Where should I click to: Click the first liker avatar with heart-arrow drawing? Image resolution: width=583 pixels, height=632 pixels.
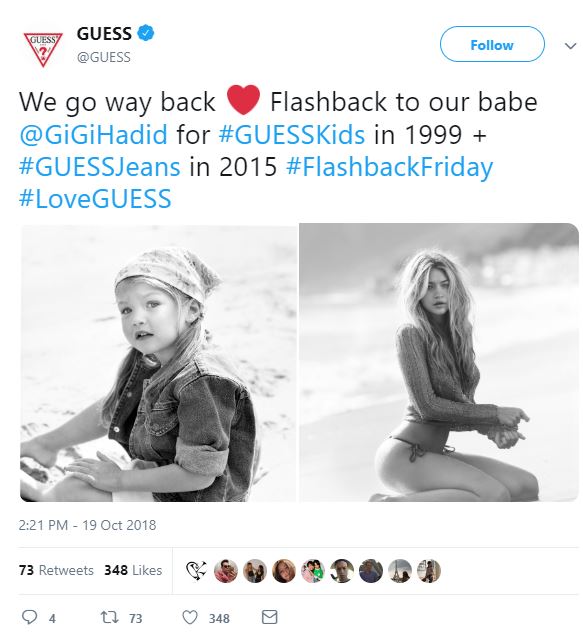click(x=196, y=571)
